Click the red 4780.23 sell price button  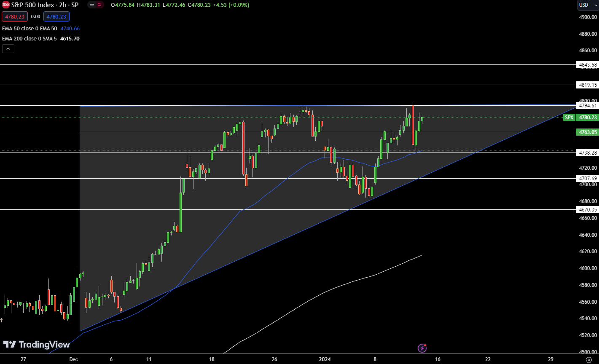coord(15,16)
